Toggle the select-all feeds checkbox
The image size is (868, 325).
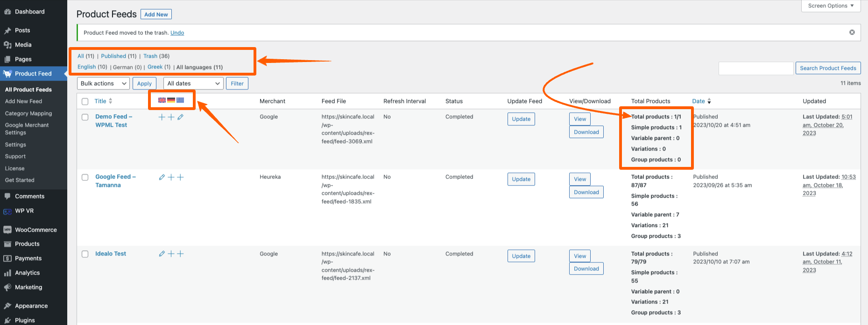[85, 101]
